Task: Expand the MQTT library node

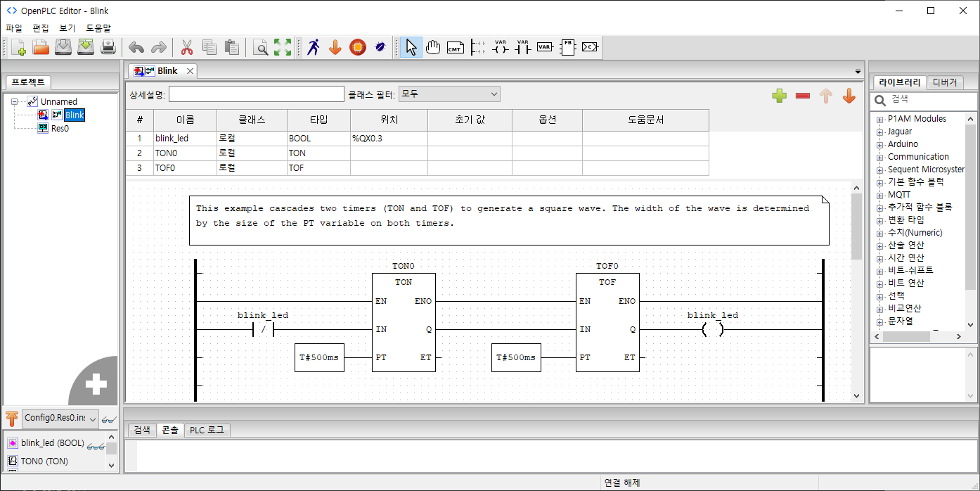Action: (x=879, y=195)
